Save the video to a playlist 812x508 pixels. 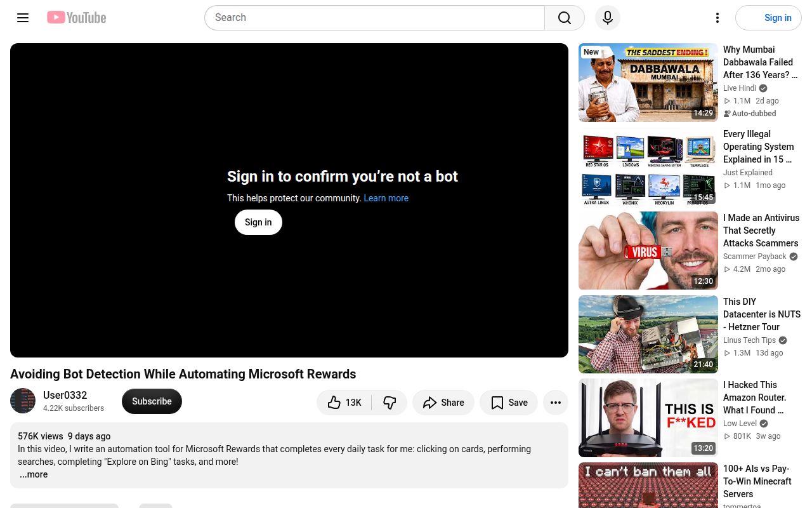509,403
